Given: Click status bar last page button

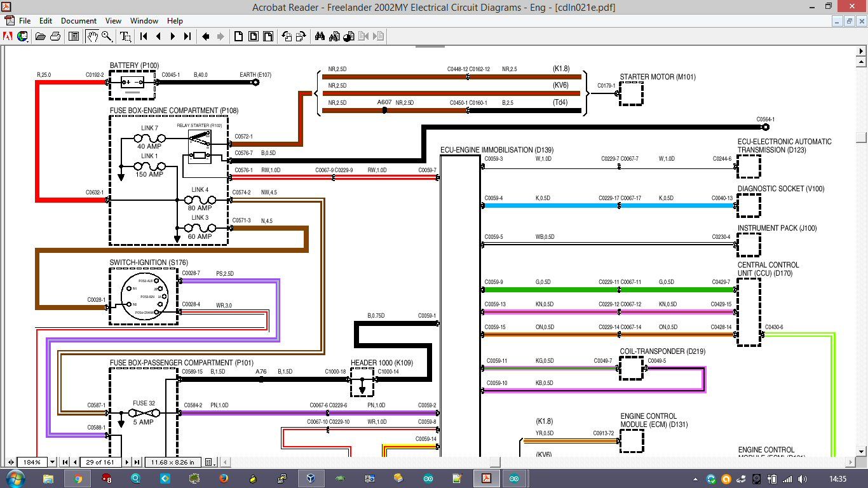Looking at the screenshot, I should point(137,462).
